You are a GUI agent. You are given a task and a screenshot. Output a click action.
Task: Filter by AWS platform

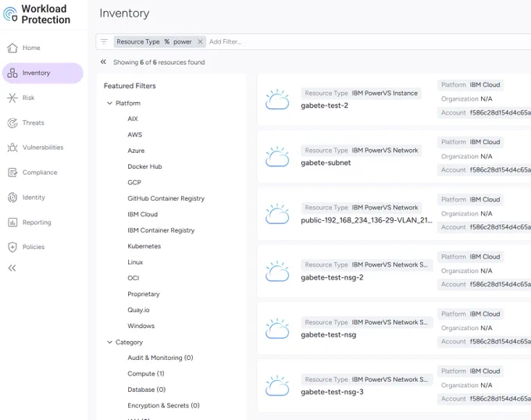pos(135,135)
